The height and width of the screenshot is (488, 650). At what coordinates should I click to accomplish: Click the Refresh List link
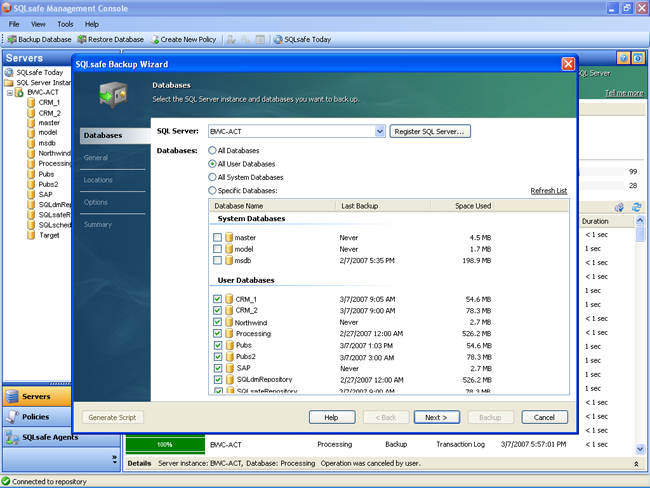coord(548,191)
